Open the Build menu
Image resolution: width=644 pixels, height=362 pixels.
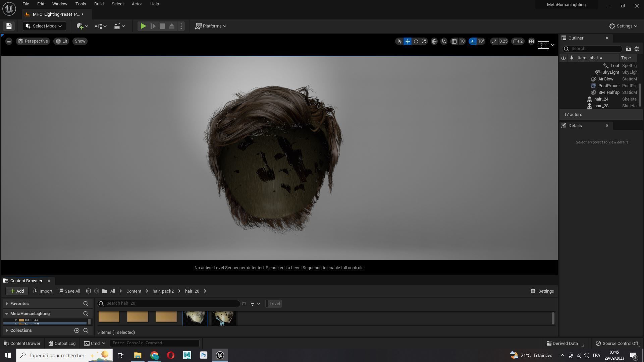pyautogui.click(x=99, y=4)
